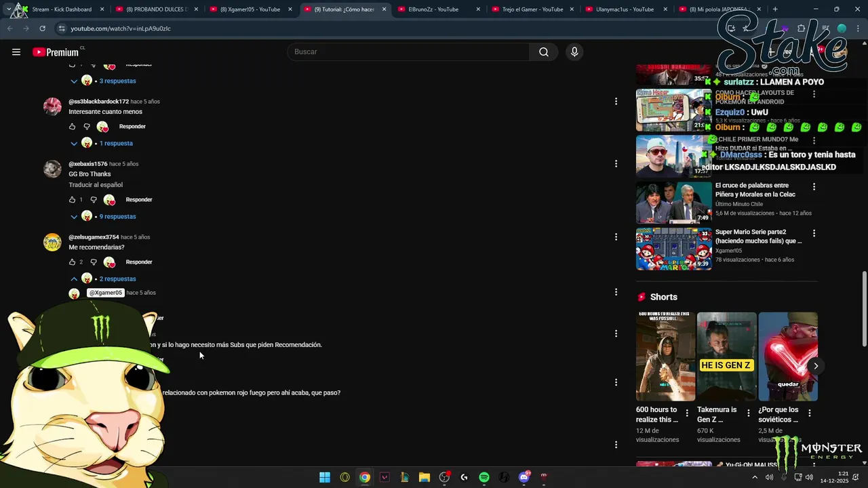Image resolution: width=868 pixels, height=488 pixels.
Task: Open the 'Xgamer105' channel under Super Mario video
Action: (x=728, y=251)
